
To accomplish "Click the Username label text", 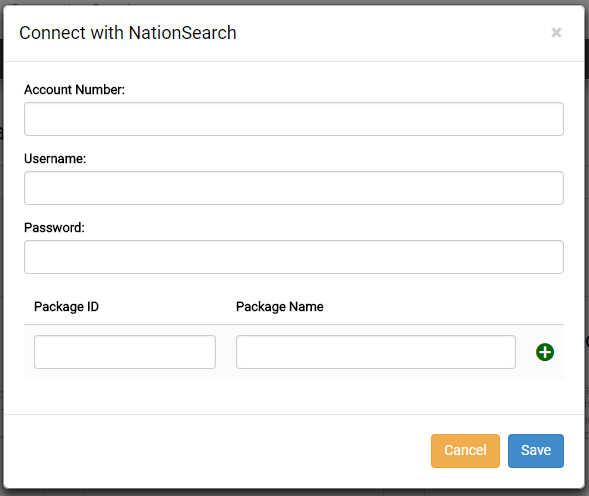I will (55, 159).
